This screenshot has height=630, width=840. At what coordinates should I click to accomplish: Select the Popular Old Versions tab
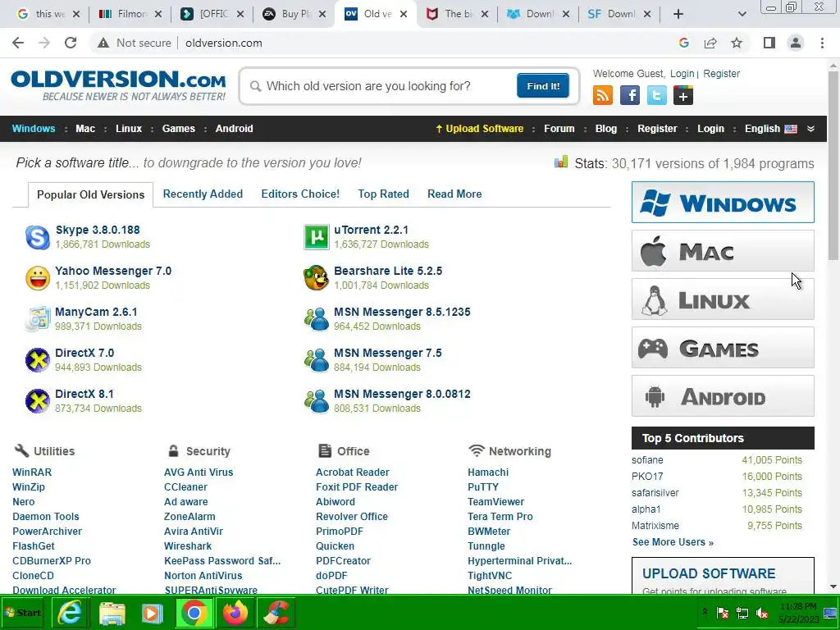pos(90,194)
